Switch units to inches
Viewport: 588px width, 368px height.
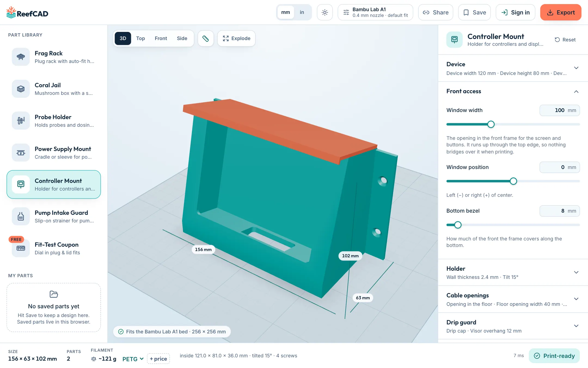click(302, 12)
